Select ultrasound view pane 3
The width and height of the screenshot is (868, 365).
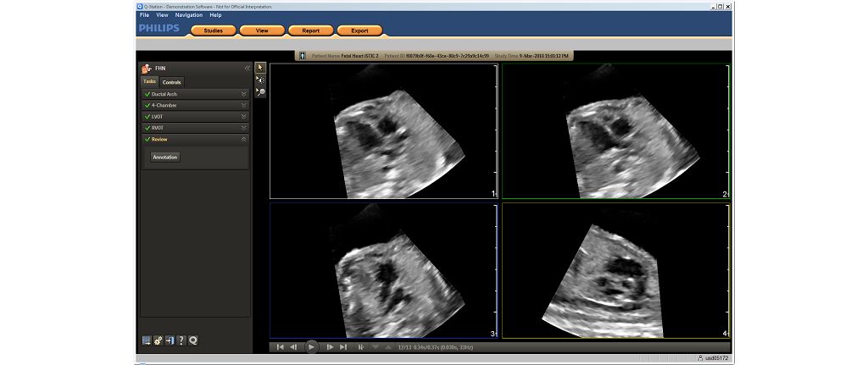384,270
